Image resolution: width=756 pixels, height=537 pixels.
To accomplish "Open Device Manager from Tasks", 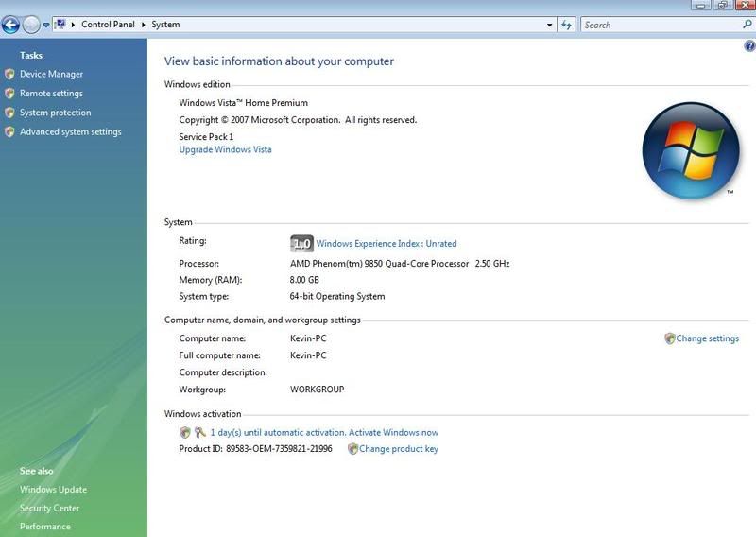I will tap(51, 74).
